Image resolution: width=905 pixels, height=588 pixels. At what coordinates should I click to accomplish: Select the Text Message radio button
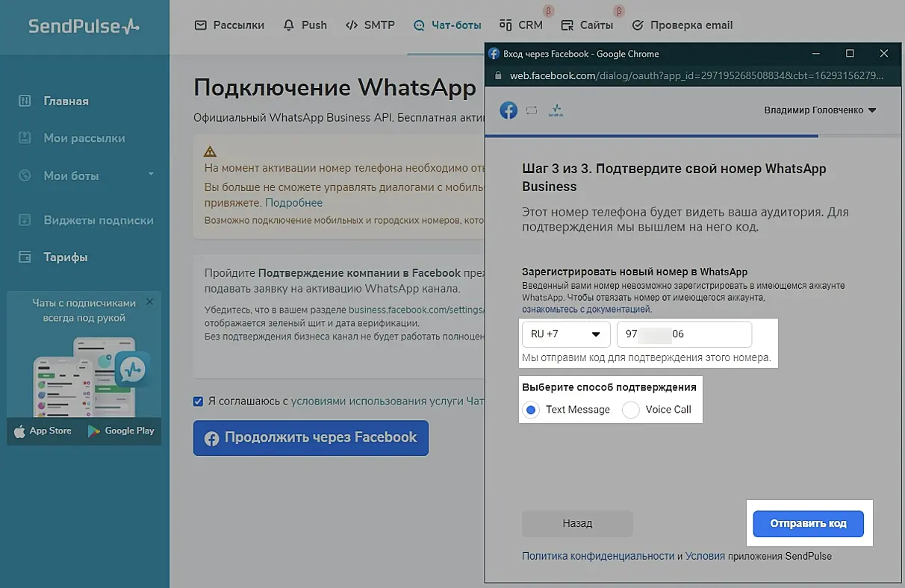[531, 410]
